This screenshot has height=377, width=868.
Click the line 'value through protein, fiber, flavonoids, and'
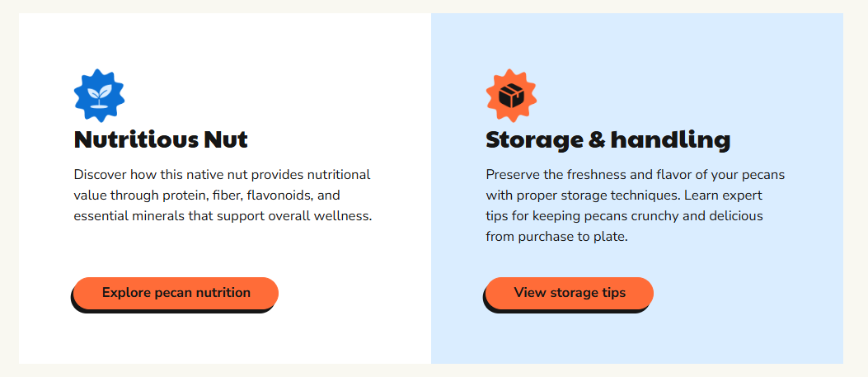pyautogui.click(x=206, y=196)
